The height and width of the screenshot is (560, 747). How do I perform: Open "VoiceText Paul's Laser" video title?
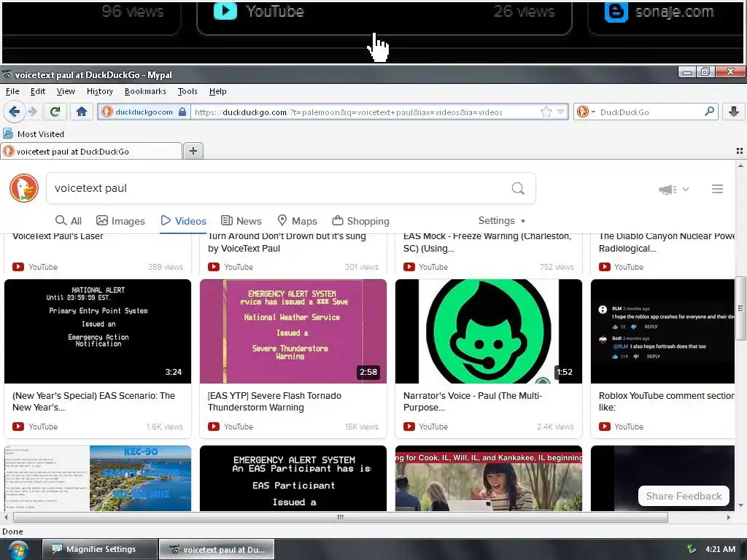tap(58, 236)
